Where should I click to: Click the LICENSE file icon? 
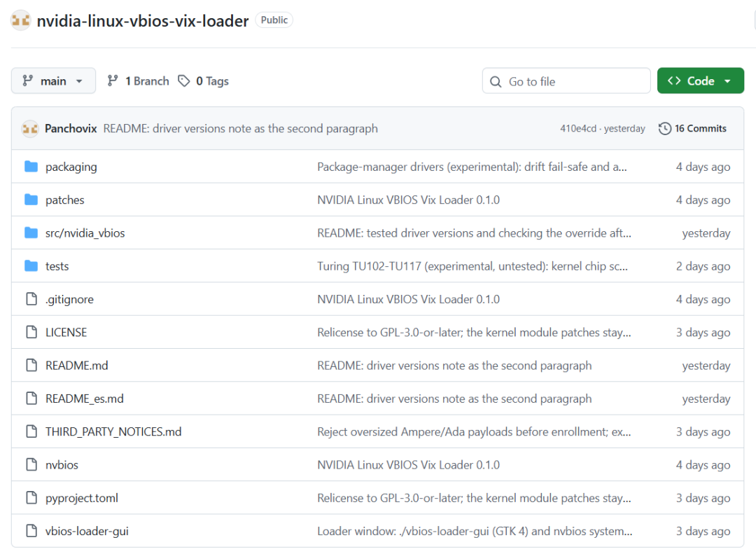31,333
